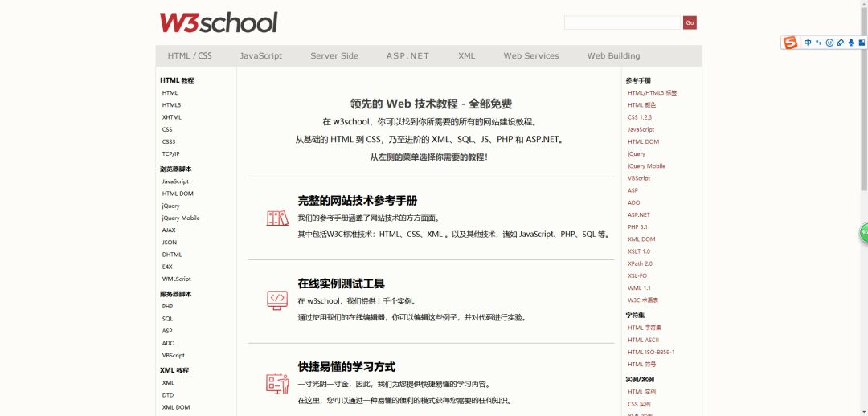Toggle Chinese/English mode 中 icon
The height and width of the screenshot is (416, 868).
(x=808, y=43)
